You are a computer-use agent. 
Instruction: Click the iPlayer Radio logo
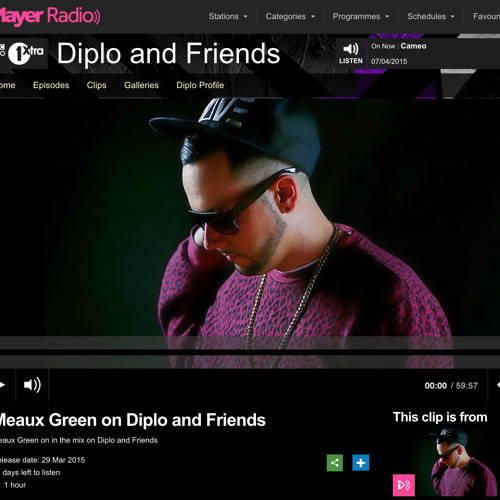click(49, 16)
